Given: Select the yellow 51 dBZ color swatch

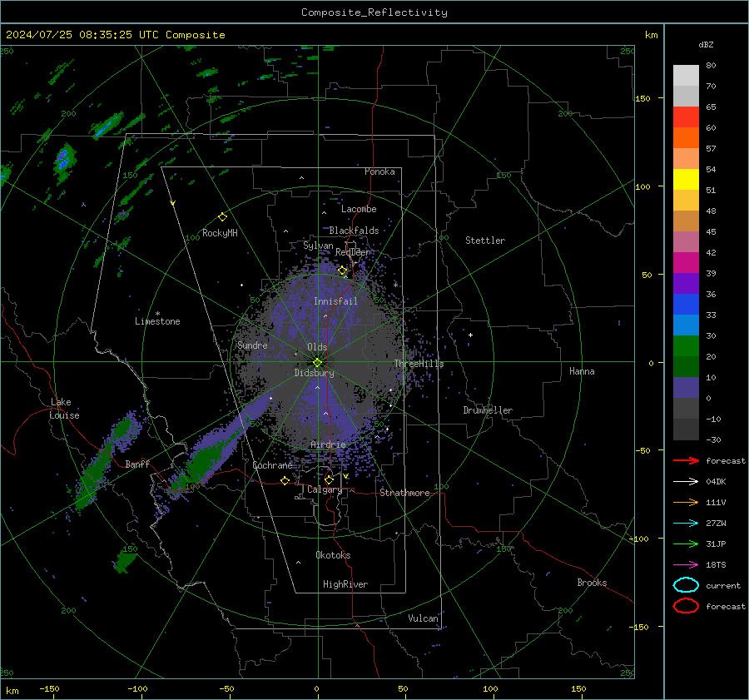Looking at the screenshot, I should (x=686, y=179).
